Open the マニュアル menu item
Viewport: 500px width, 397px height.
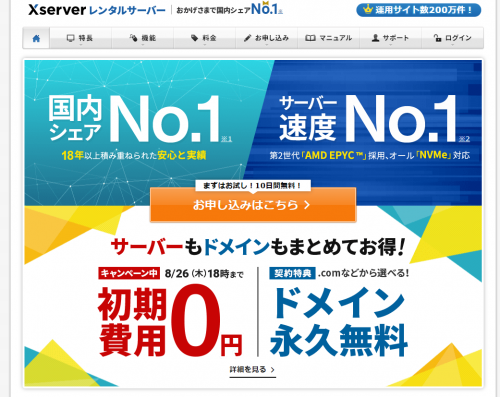(x=328, y=38)
